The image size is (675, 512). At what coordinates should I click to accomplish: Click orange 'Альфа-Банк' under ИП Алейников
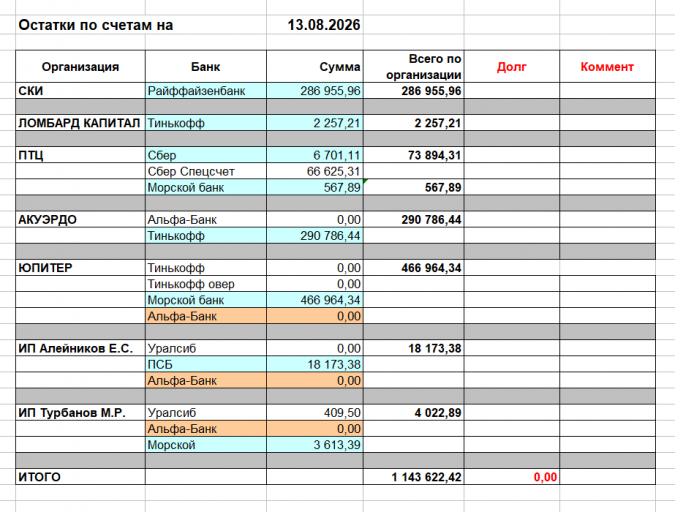206,381
